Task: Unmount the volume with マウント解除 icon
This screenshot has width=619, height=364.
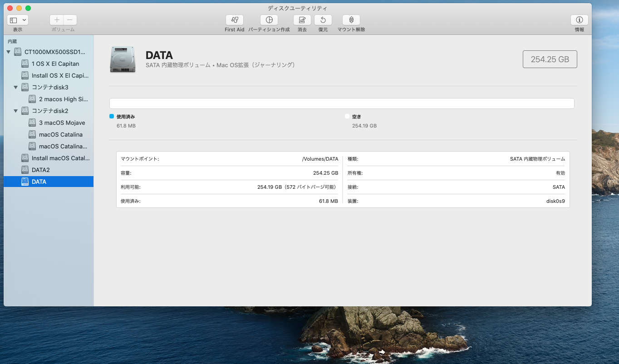Action: (x=351, y=20)
